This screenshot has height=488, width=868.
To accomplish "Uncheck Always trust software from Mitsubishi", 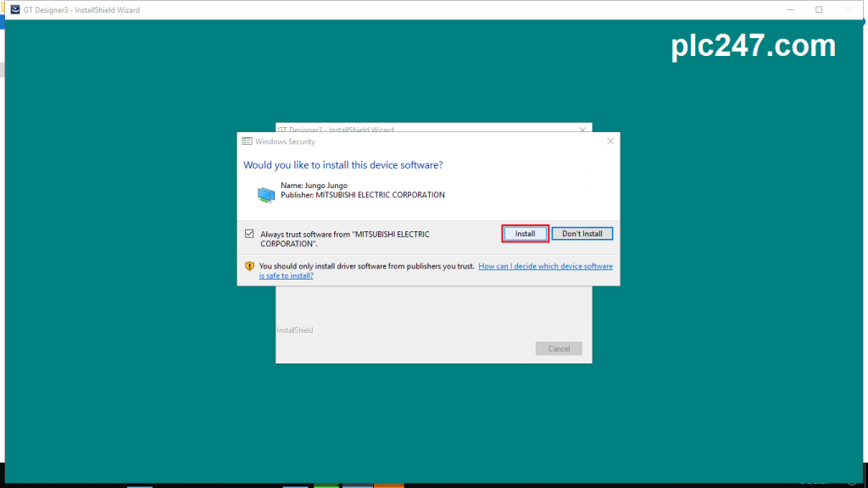I will [x=250, y=234].
